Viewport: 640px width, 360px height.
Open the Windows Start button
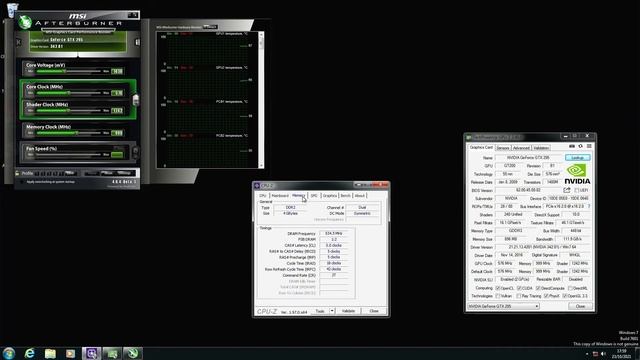pos(9,353)
